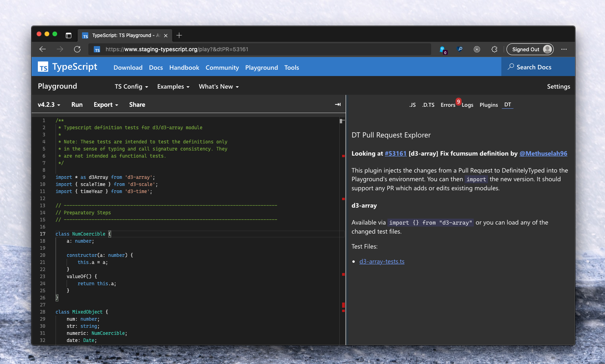The height and width of the screenshot is (364, 605).
Task: Click the Share button
Action: click(137, 104)
